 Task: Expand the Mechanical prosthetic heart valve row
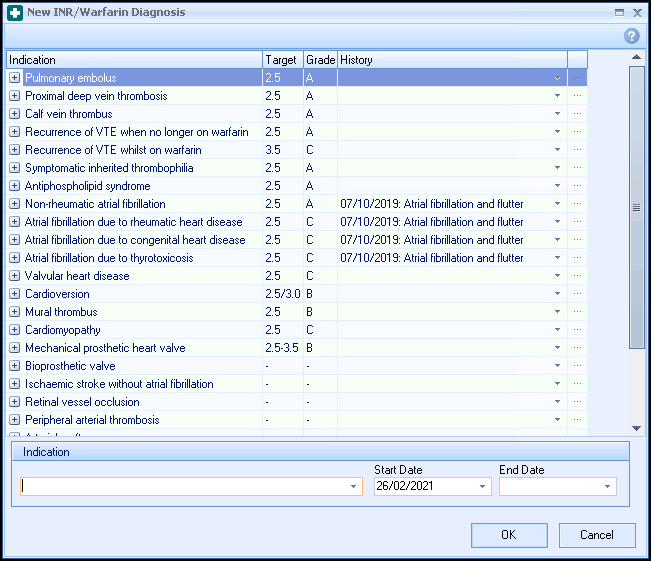[x=15, y=348]
